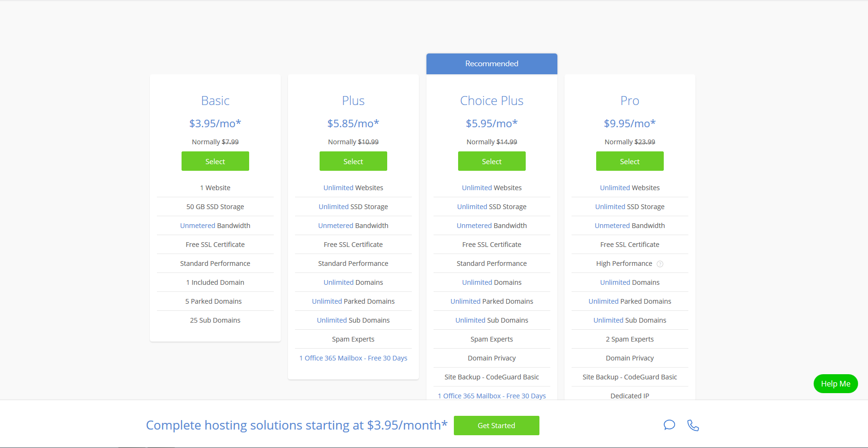Select the Choice Plus hosting plan

[x=492, y=161]
